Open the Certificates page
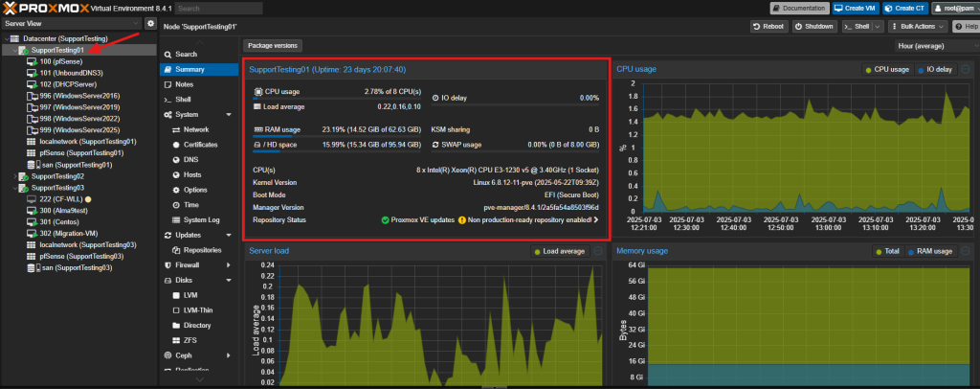Viewport: 980px width, 389px height. point(200,145)
